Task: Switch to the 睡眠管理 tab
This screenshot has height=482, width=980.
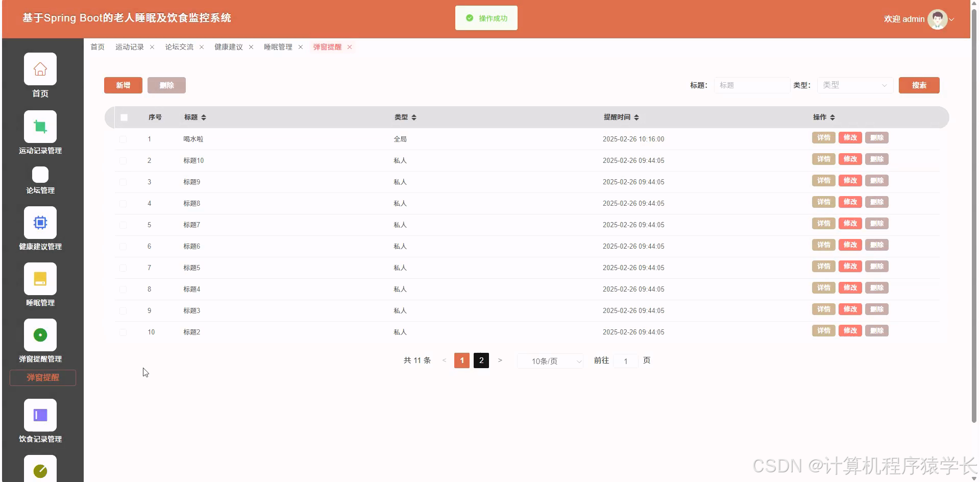Action: click(x=277, y=47)
